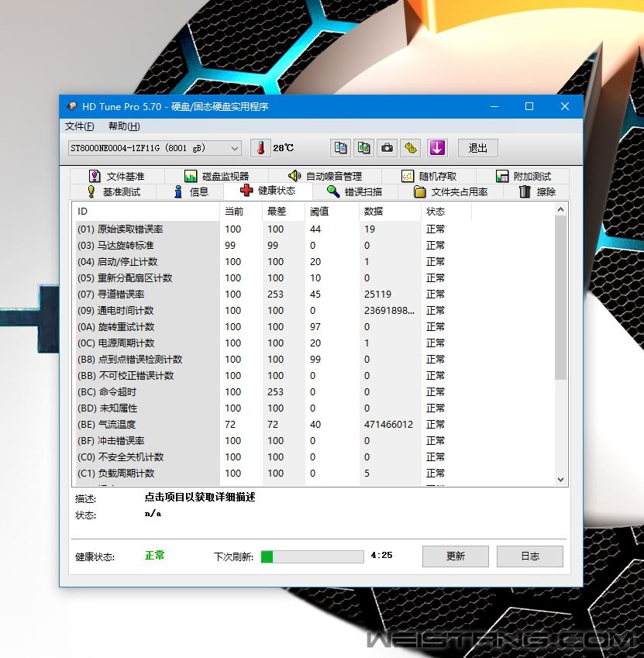The image size is (644, 658).
Task: Click the 退出 button
Action: coord(478,148)
